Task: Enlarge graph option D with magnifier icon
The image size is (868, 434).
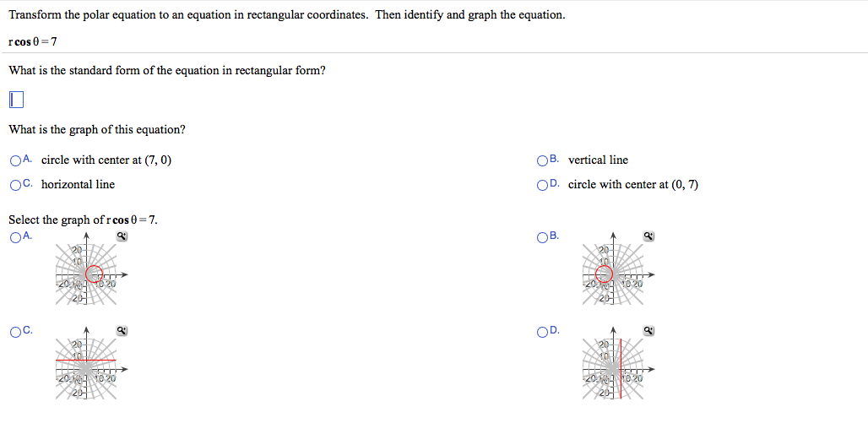Action: 649,330
